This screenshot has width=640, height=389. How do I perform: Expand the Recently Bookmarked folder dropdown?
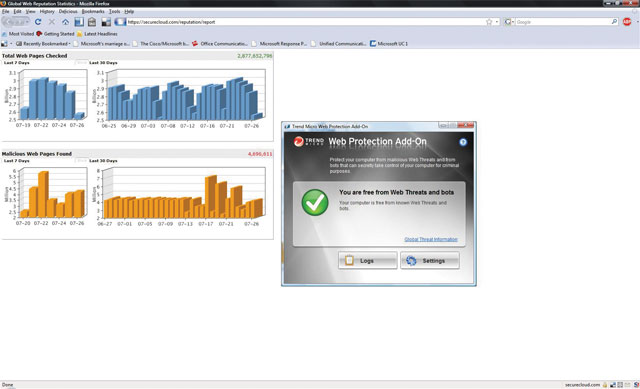click(x=43, y=44)
